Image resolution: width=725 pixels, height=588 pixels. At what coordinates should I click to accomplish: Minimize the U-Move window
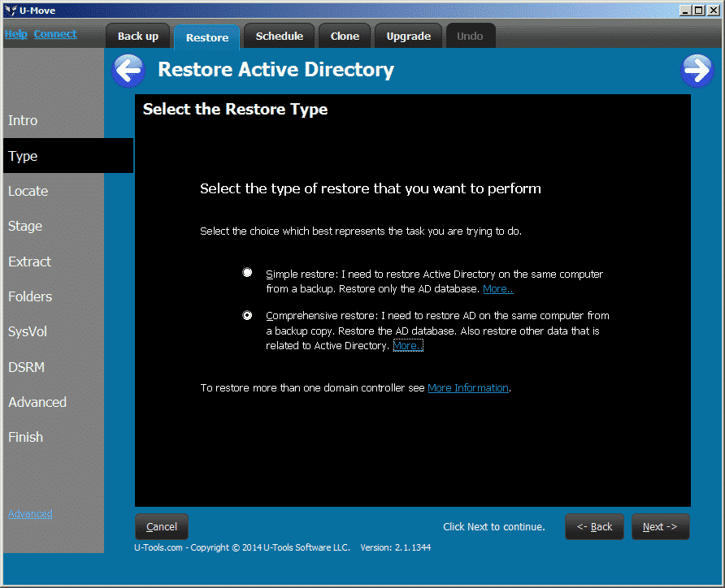(x=685, y=11)
